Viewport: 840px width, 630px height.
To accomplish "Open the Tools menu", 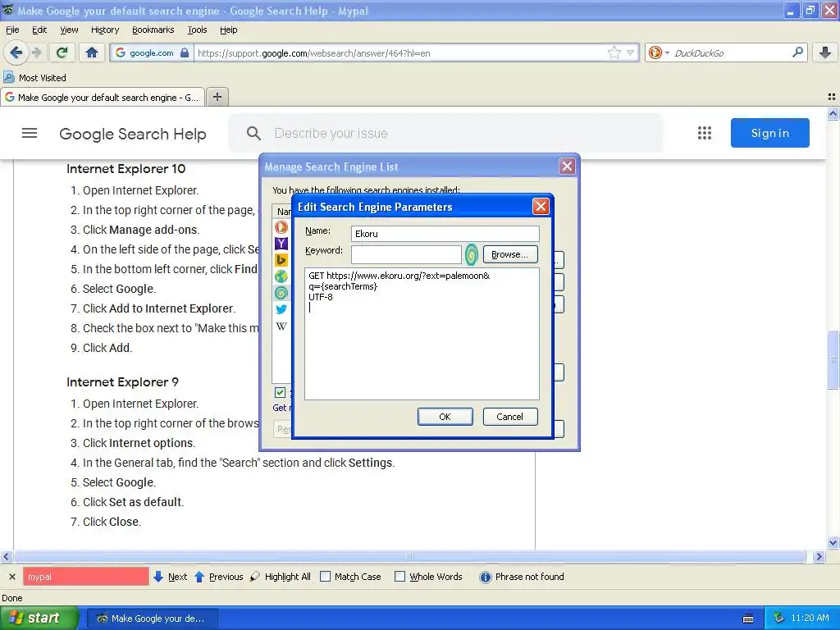I will coord(197,30).
